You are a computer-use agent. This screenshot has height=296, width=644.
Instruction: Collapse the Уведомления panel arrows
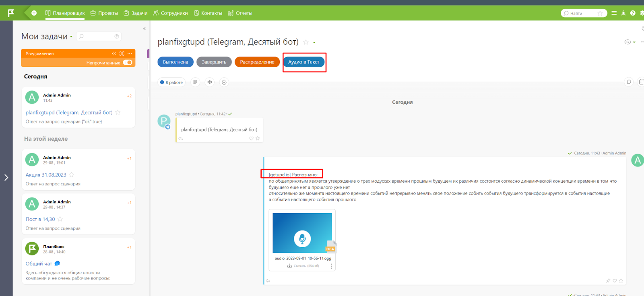pos(114,53)
